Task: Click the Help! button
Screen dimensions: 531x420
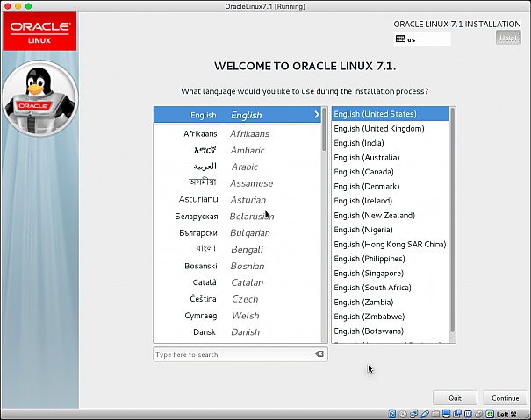Action: 508,38
